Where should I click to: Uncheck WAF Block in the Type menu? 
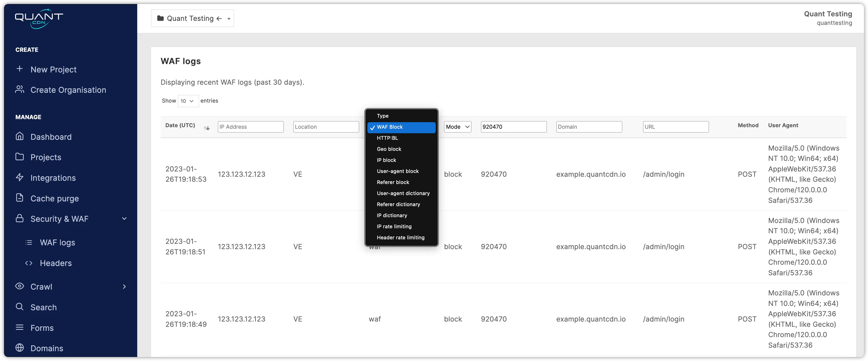pos(390,127)
